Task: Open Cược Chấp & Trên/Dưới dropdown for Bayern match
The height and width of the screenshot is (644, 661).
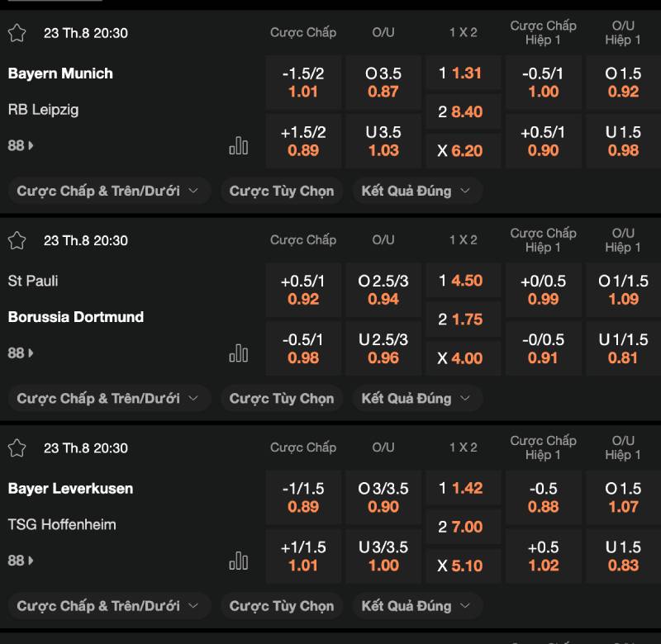Action: (107, 191)
